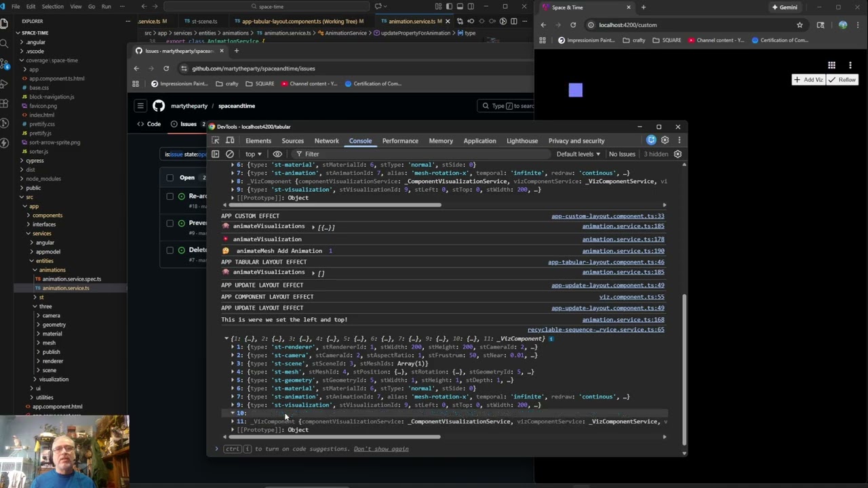Image resolution: width=868 pixels, height=488 pixels.
Task: Click the Add Viz button in Space & Time app
Action: 808,80
